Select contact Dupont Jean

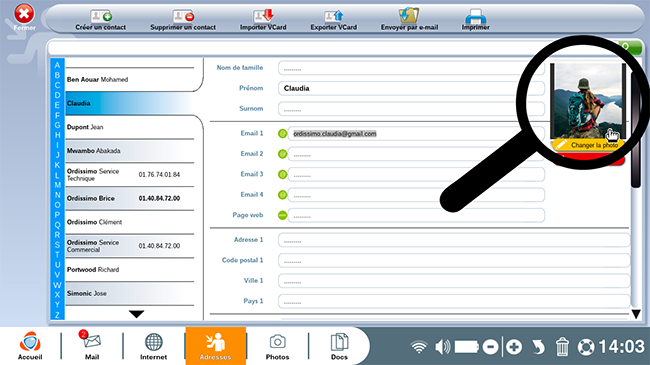click(x=130, y=127)
